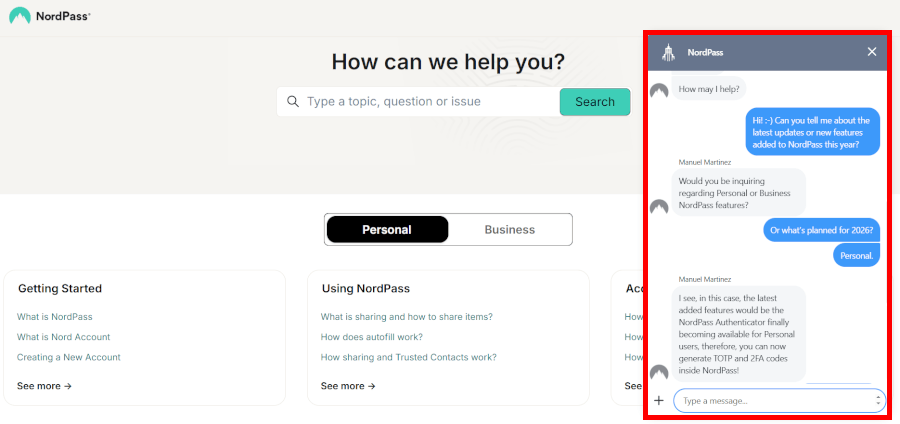Expand 'See more' under Using NordPass
The image size is (900, 424).
coord(348,386)
